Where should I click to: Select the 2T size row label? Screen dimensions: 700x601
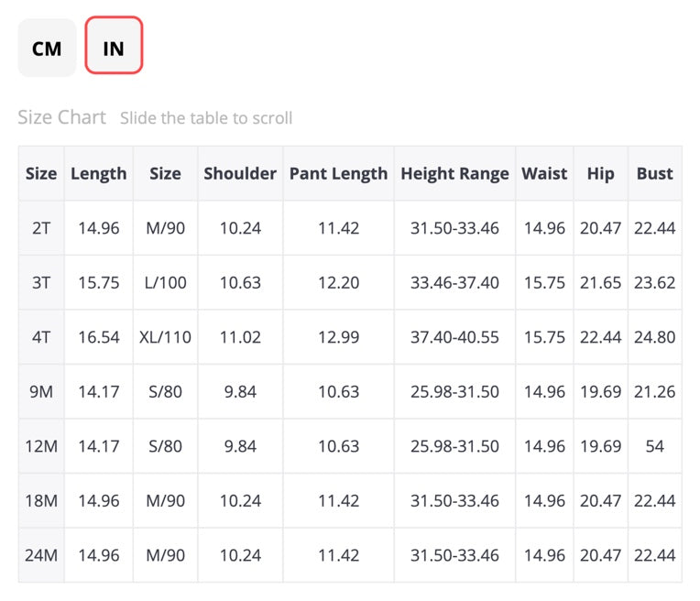click(x=41, y=228)
